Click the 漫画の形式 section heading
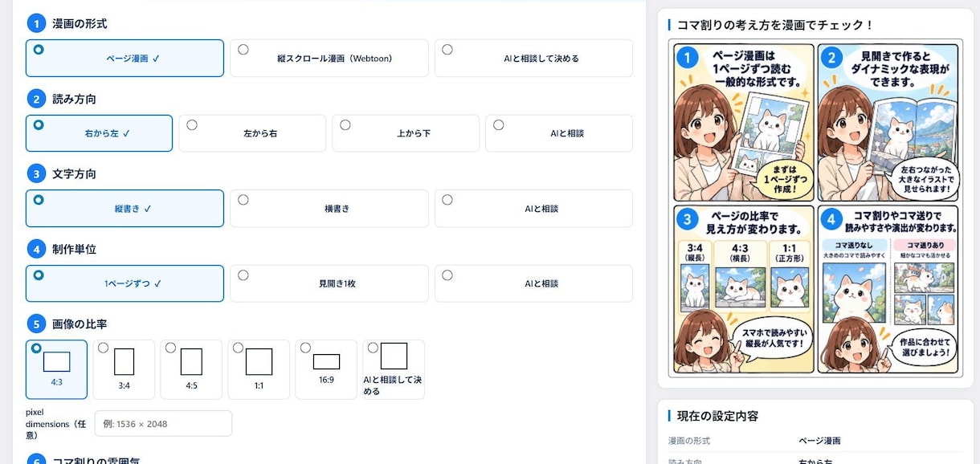Screen dimensions: 980x464 80,23
